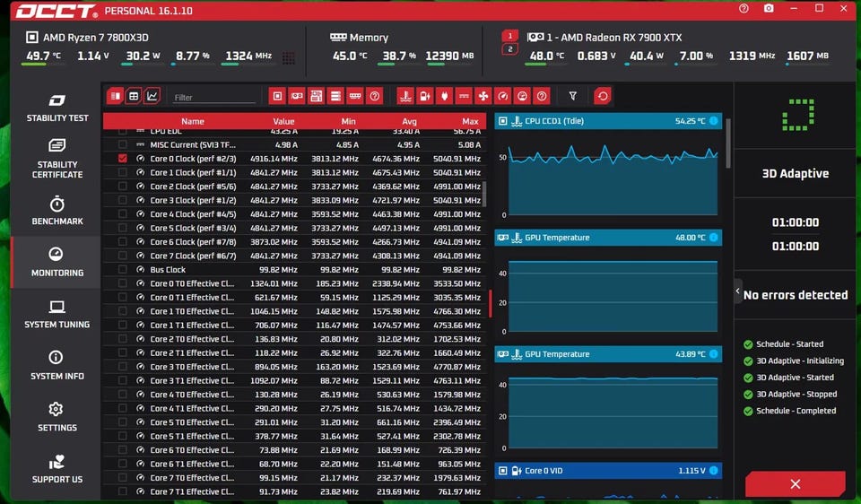Select GPU number 2 in the header
Viewport: 861px width, 504px height.
(x=509, y=49)
